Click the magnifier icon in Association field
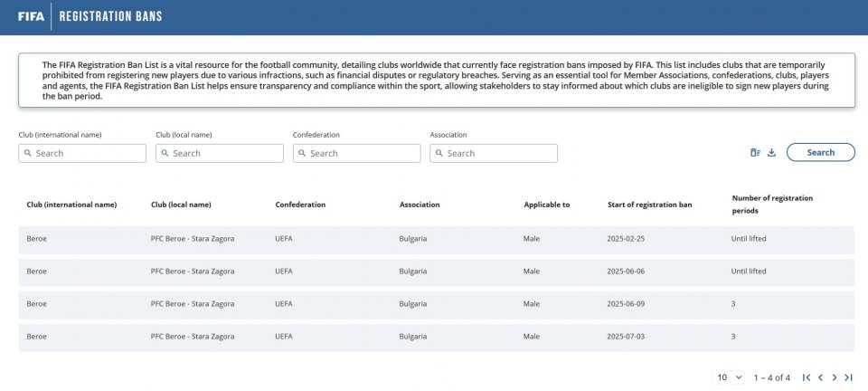Screen dimensions: 868x391 [439, 153]
